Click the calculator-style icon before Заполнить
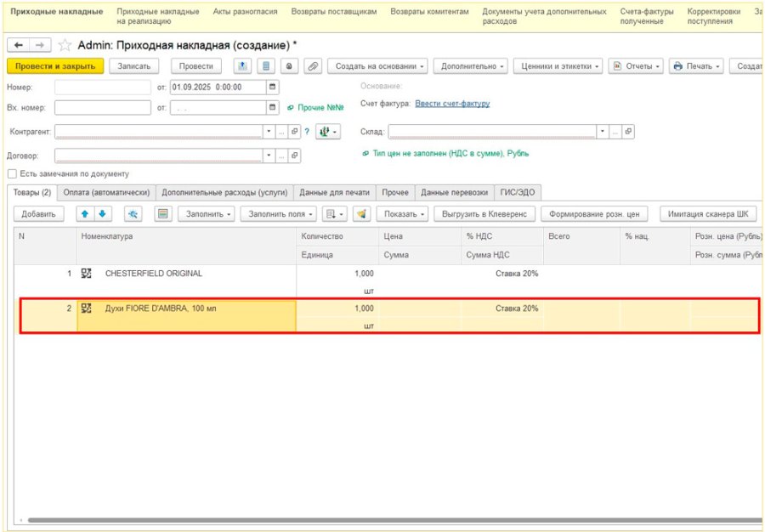The width and height of the screenshot is (765, 532). 163,214
